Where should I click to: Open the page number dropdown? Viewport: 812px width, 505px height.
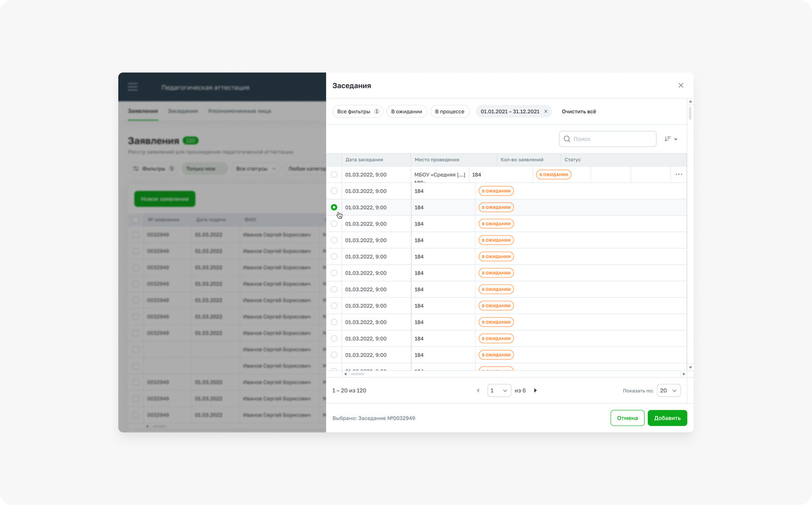point(499,390)
